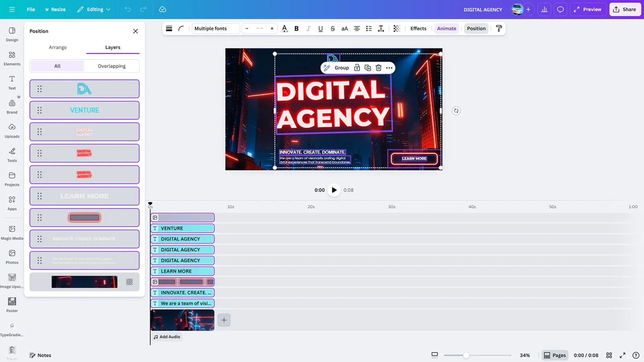Click the bold formatting icon

(297, 29)
